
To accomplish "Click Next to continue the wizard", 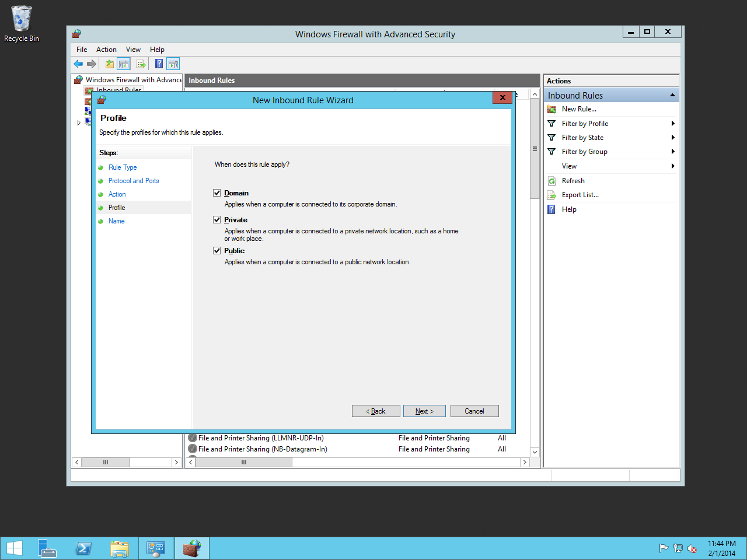I will pyautogui.click(x=424, y=411).
